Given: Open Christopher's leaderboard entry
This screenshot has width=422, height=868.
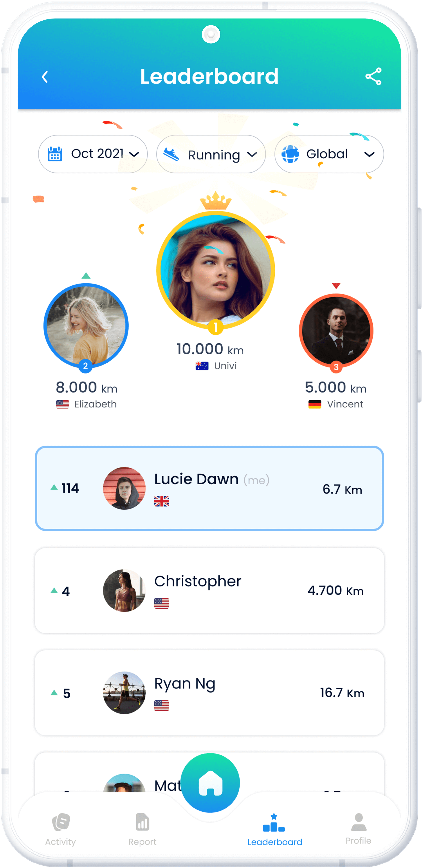Looking at the screenshot, I should (x=209, y=590).
